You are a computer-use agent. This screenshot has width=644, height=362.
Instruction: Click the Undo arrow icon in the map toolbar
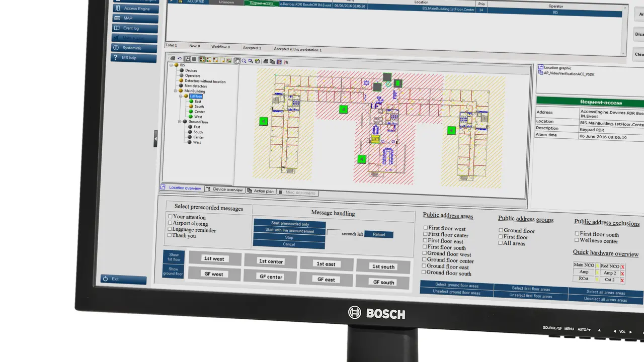[180, 59]
